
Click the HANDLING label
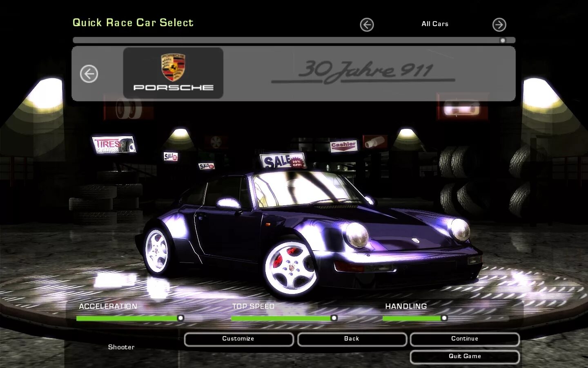406,306
